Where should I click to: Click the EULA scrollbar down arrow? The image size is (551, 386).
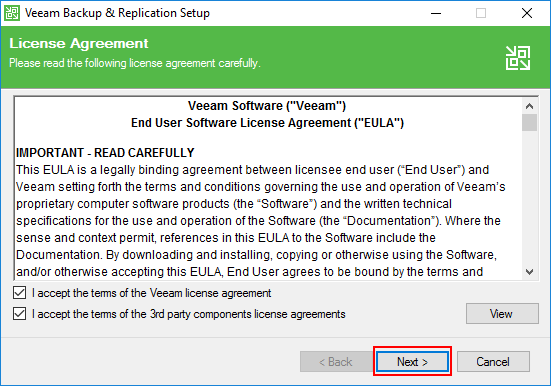[x=529, y=271]
